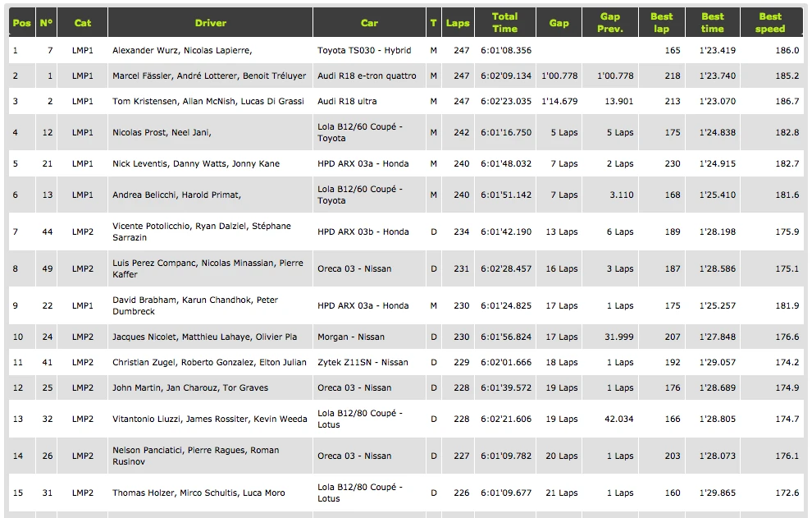Select driver cell Christian Zugel, Roberto Gonzalez, Elton Julian
This screenshot has width=812, height=518.
tap(209, 362)
